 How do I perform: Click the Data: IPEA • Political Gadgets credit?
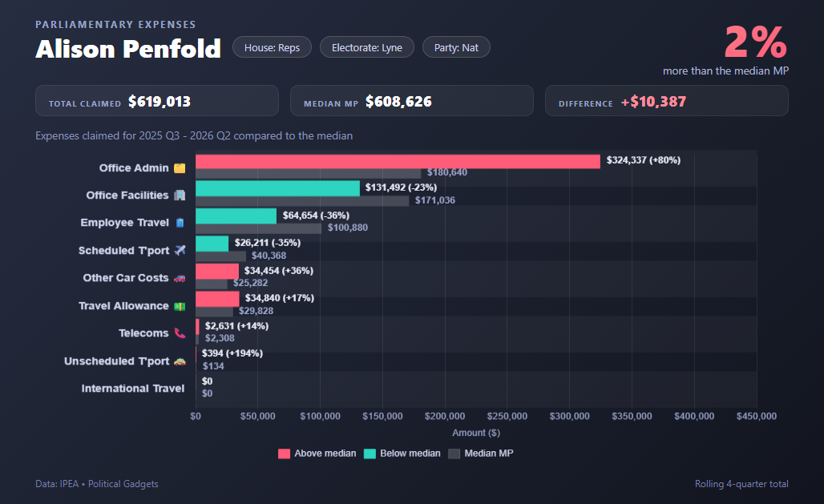coord(97,484)
